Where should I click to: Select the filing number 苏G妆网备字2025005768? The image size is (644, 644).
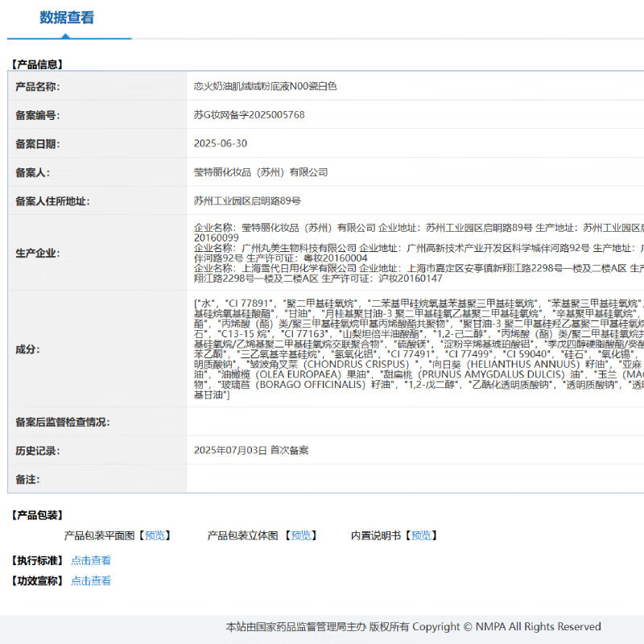pyautogui.click(x=249, y=115)
